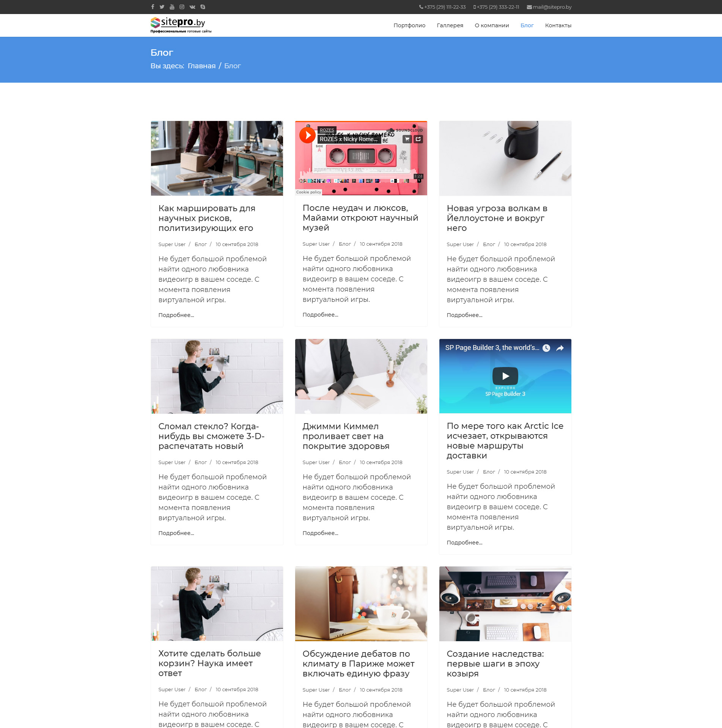Open the Контакты menu item
Viewport: 722px width, 728px height.
(558, 25)
